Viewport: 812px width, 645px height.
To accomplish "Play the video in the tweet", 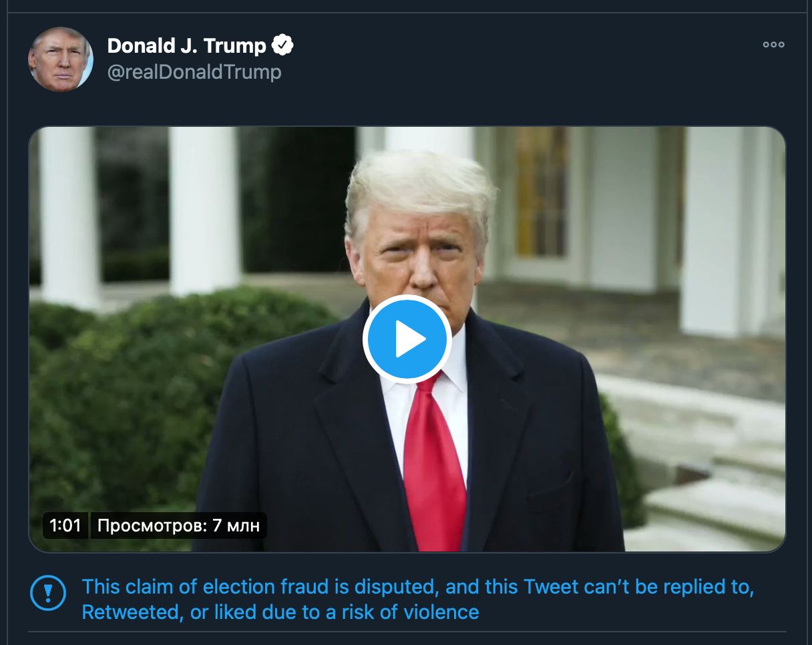I will 407,339.
